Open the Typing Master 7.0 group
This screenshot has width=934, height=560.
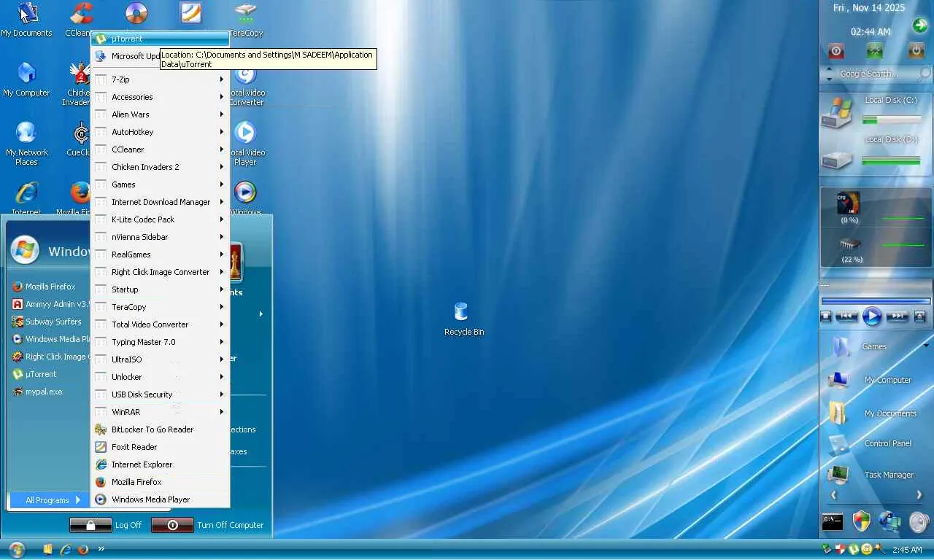[x=160, y=342]
